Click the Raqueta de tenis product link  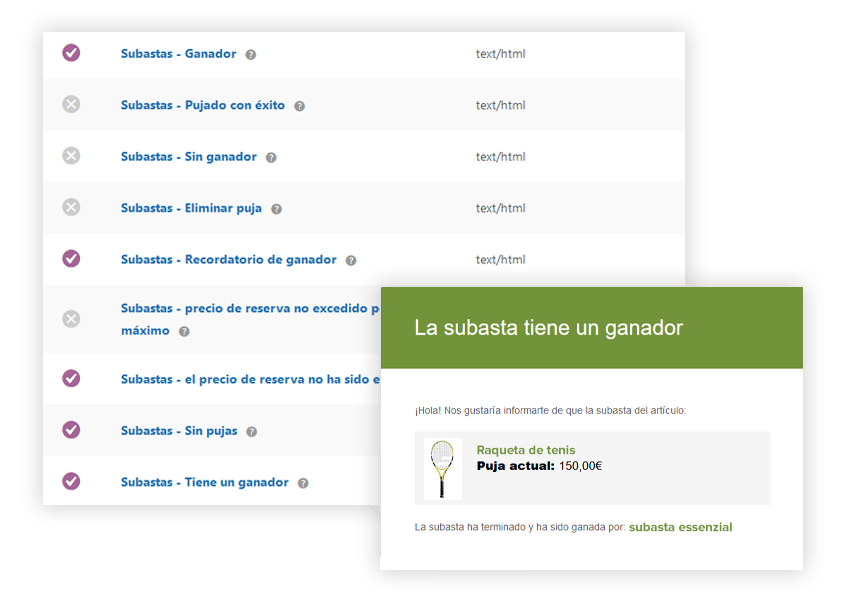point(526,450)
